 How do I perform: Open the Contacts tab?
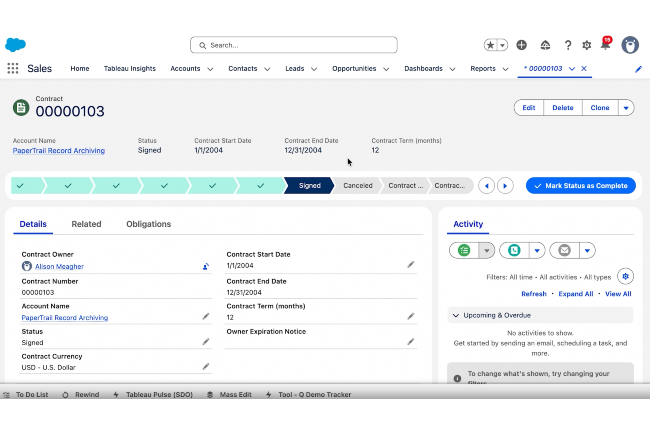243,68
